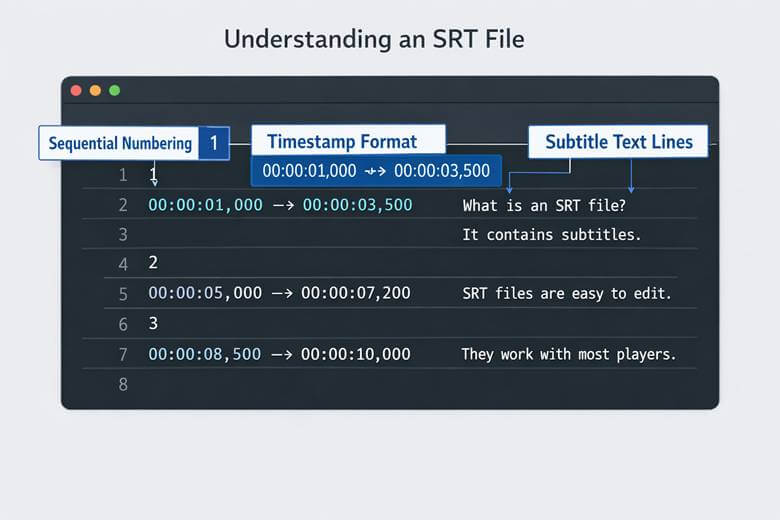Click the green maximize window dot
Screen dimensions: 780x520
(114, 90)
